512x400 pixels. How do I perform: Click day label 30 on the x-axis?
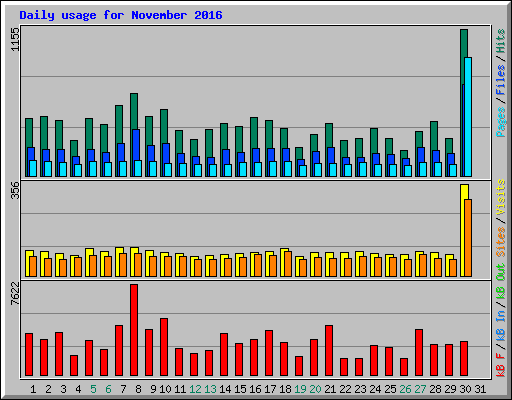tap(465, 389)
